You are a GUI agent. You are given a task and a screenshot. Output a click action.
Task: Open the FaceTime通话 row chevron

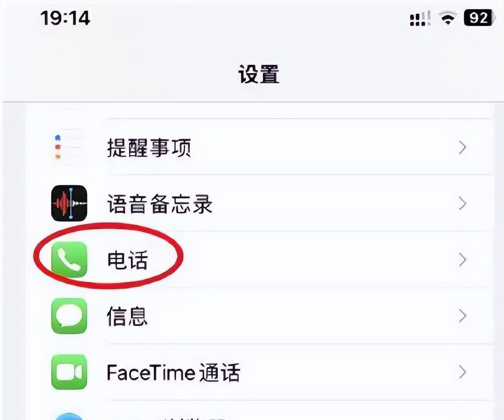(463, 372)
